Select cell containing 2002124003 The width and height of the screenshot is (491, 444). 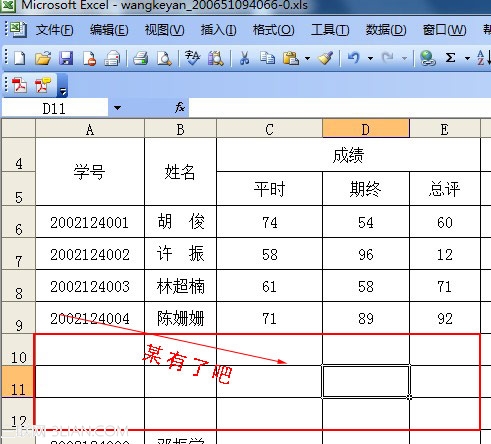tap(90, 286)
